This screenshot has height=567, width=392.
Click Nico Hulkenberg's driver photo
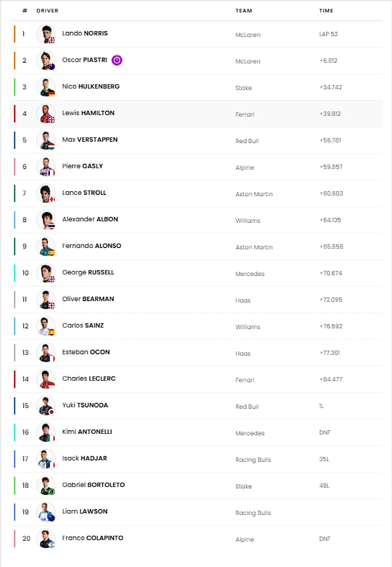[46, 87]
